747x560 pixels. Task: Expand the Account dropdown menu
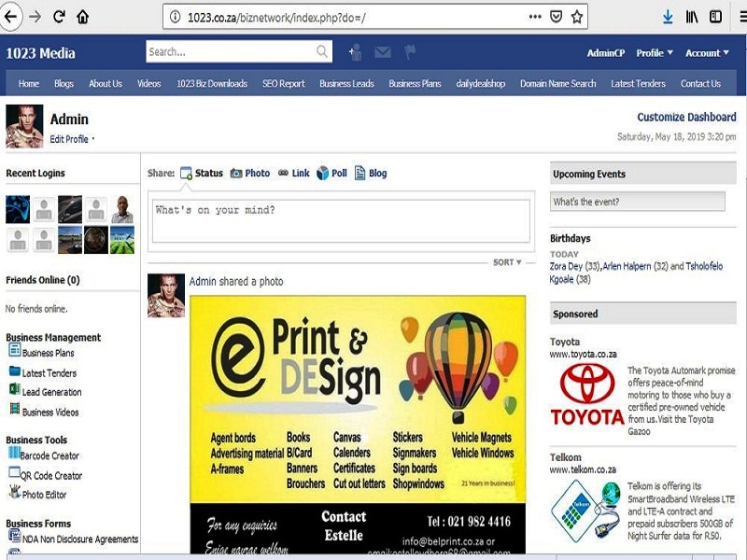tap(707, 53)
